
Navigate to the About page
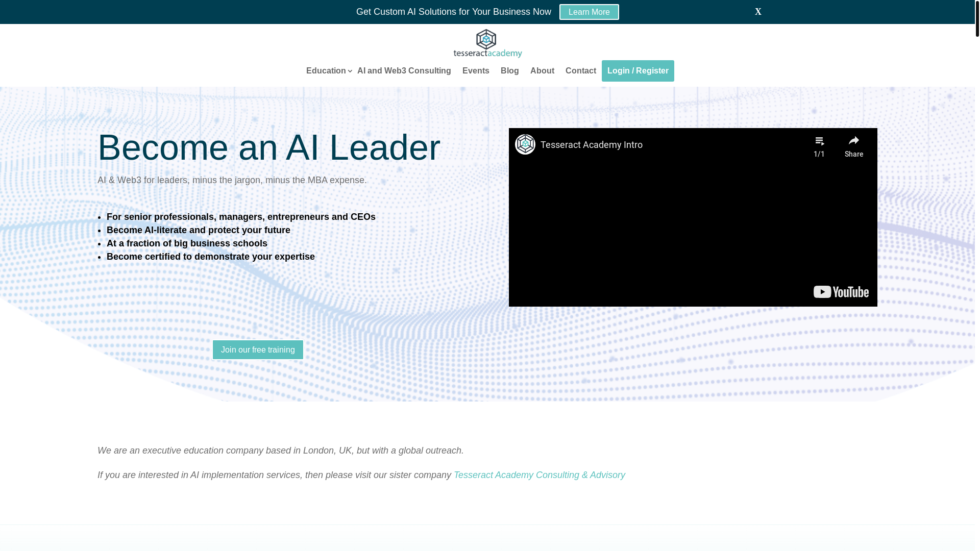coord(542,71)
